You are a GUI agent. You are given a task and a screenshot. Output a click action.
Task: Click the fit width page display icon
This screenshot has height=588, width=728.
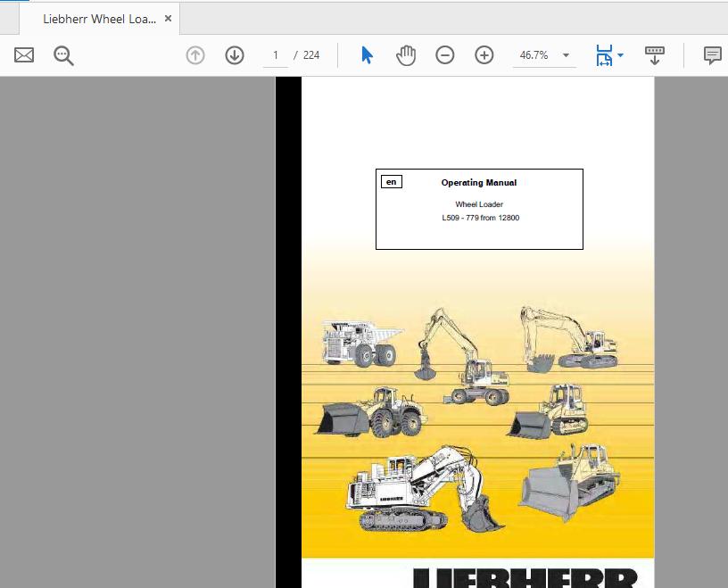(604, 55)
